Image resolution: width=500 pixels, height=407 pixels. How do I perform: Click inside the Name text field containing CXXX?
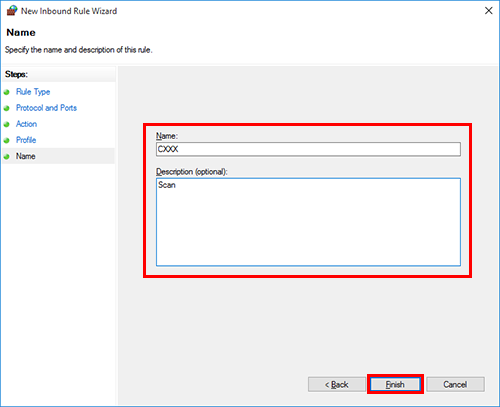[x=308, y=149]
